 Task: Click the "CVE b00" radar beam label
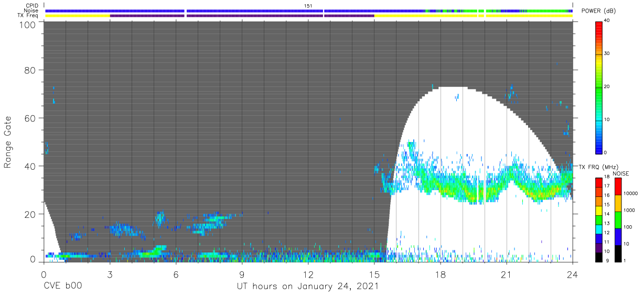(x=62, y=287)
